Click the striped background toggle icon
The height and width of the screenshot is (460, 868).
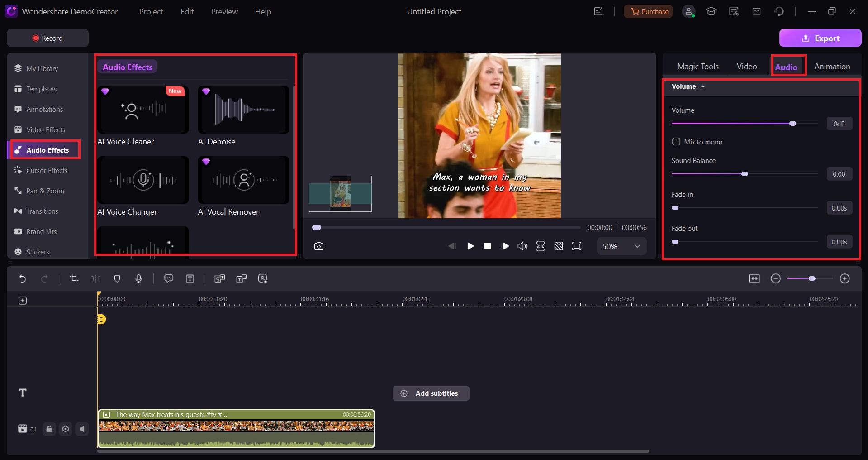point(559,246)
